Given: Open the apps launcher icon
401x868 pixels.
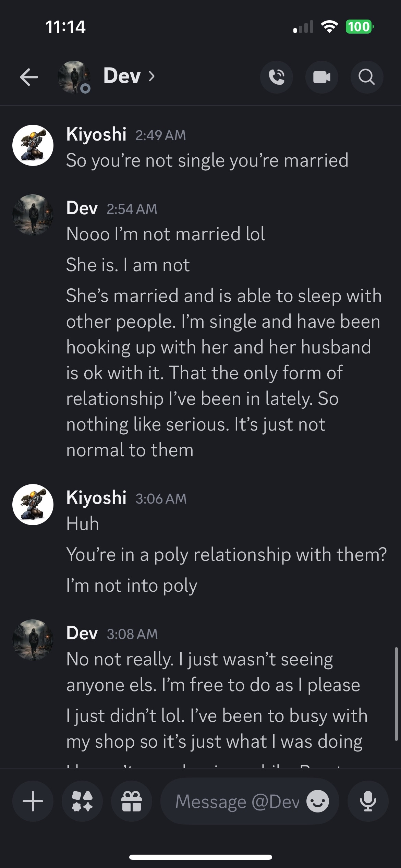Looking at the screenshot, I should [82, 801].
